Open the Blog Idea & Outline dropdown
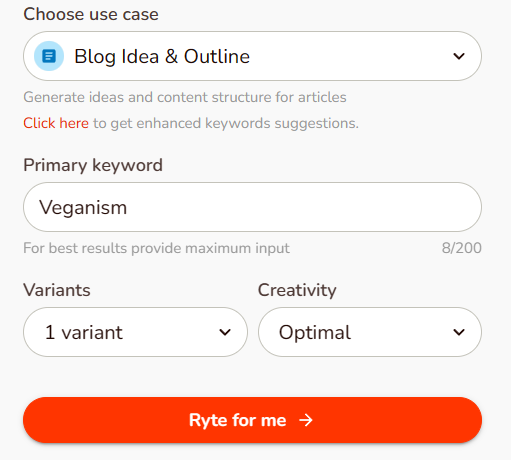 (x=252, y=56)
